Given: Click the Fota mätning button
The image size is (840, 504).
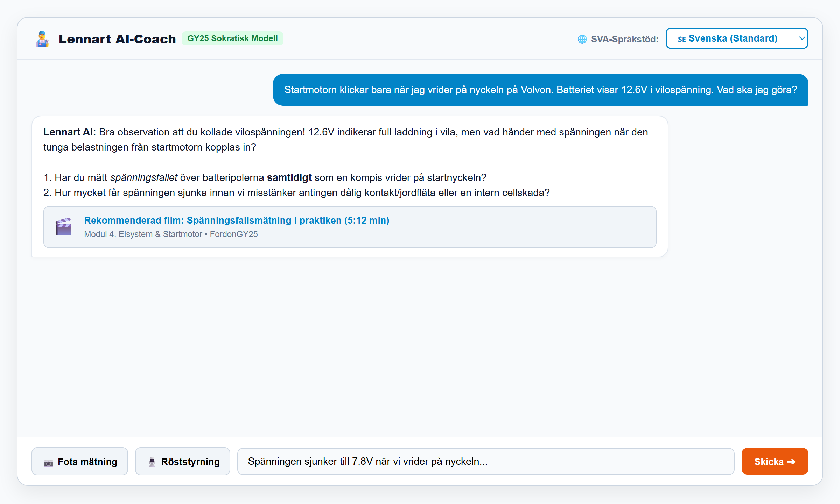Looking at the screenshot, I should point(80,461).
